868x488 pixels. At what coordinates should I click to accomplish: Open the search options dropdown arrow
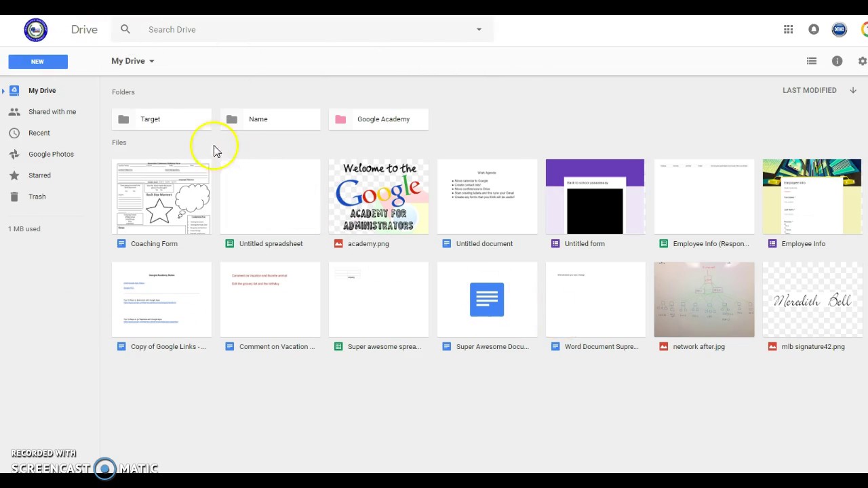click(479, 29)
